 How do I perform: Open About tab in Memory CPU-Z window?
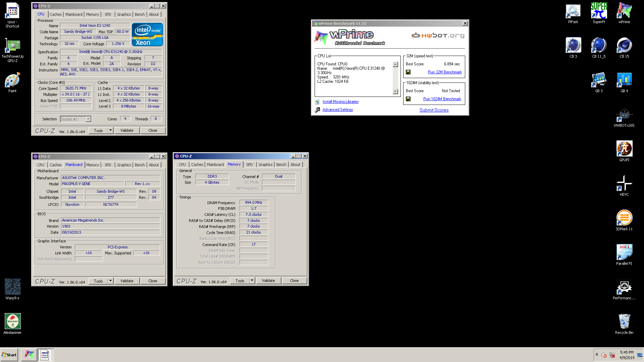tap(296, 165)
